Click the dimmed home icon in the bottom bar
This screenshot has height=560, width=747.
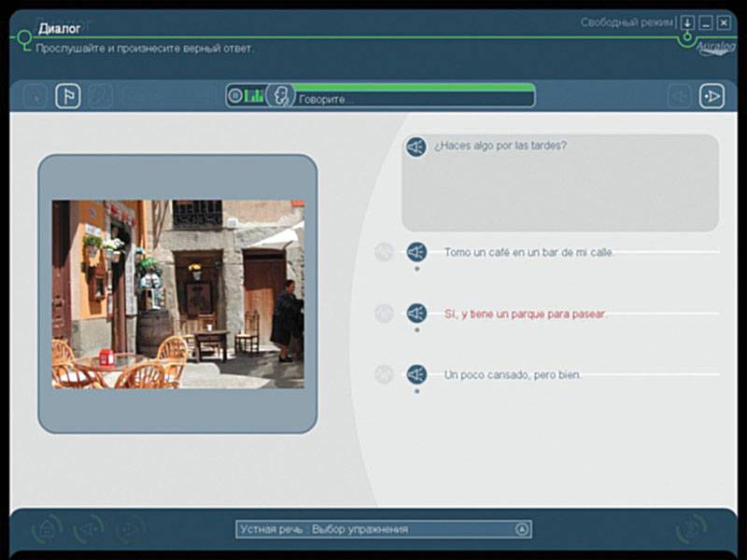tap(47, 528)
